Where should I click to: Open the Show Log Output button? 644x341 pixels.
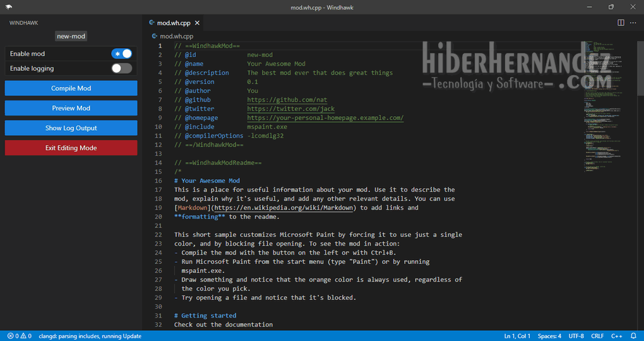[71, 128]
